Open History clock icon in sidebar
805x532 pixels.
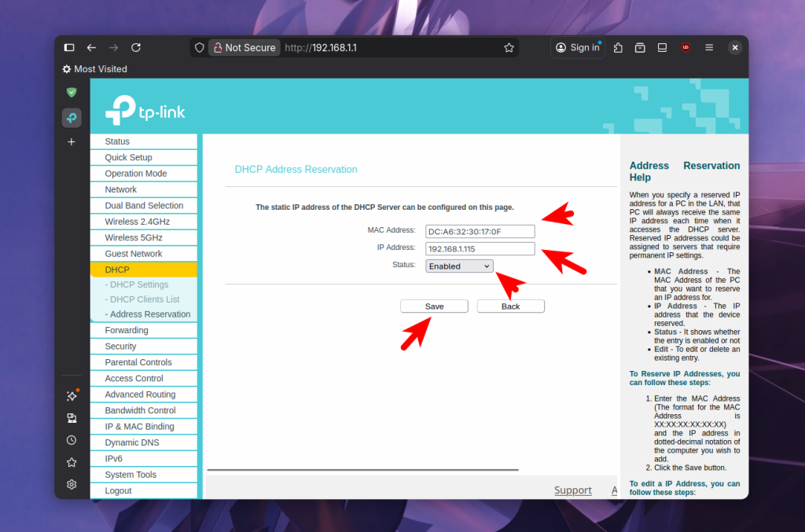(72, 440)
